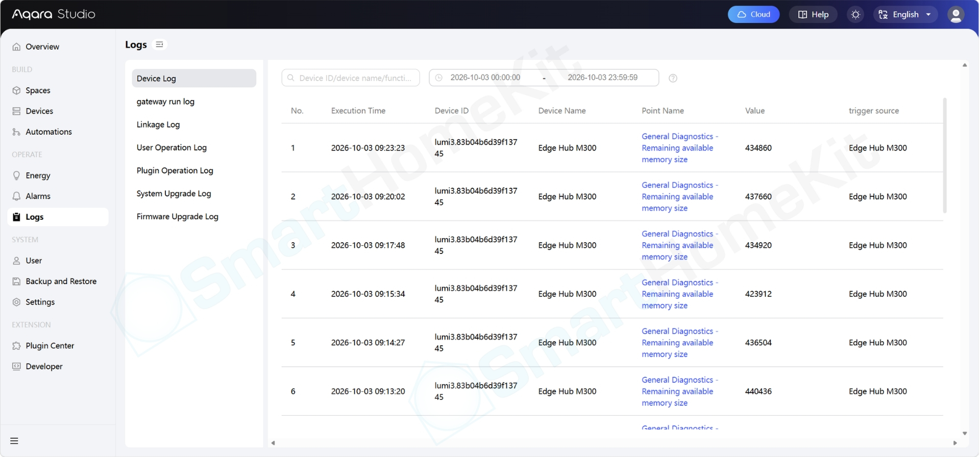Click horizontal scrollbar right arrow
Viewport: 980px width, 457px height.
[x=955, y=443]
